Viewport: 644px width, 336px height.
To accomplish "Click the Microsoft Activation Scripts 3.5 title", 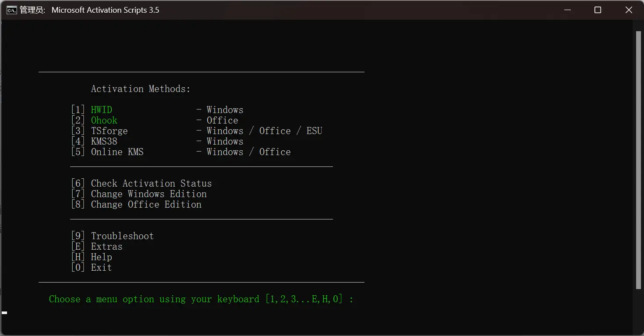I will tap(105, 10).
